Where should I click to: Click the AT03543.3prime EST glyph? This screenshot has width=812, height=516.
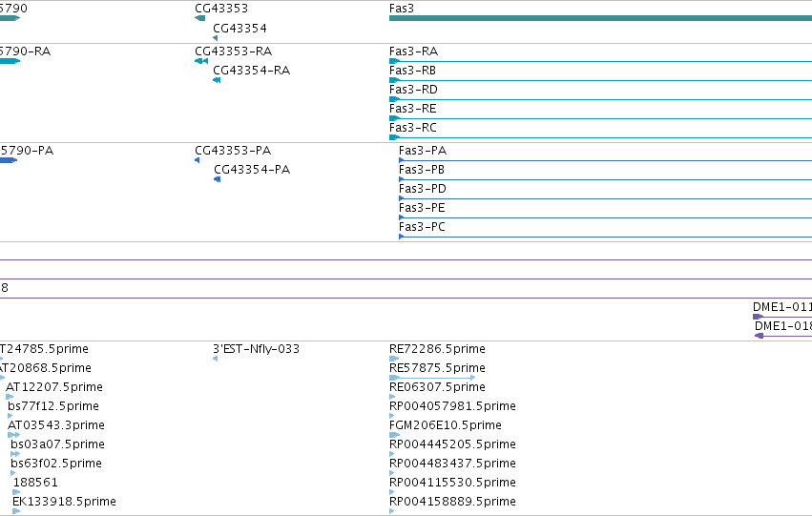(14, 435)
